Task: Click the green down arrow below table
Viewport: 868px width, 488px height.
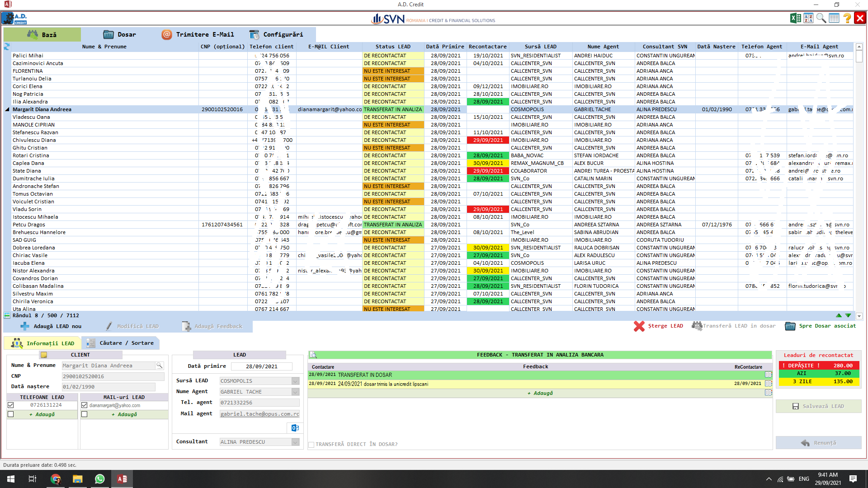Action: (848, 315)
